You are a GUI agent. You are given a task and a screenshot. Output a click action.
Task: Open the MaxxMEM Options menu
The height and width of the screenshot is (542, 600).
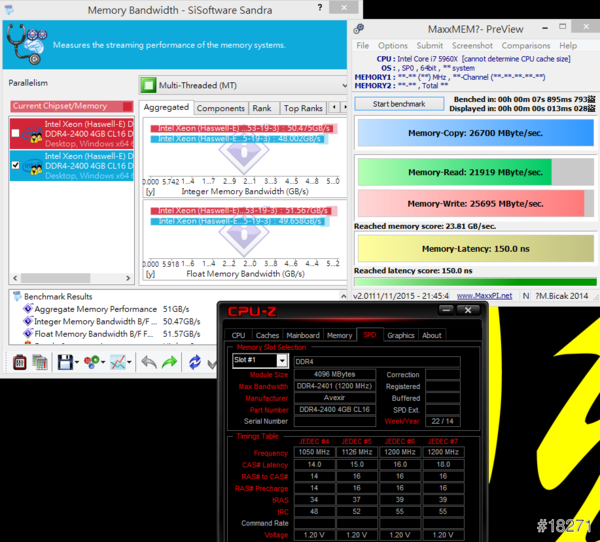point(393,46)
